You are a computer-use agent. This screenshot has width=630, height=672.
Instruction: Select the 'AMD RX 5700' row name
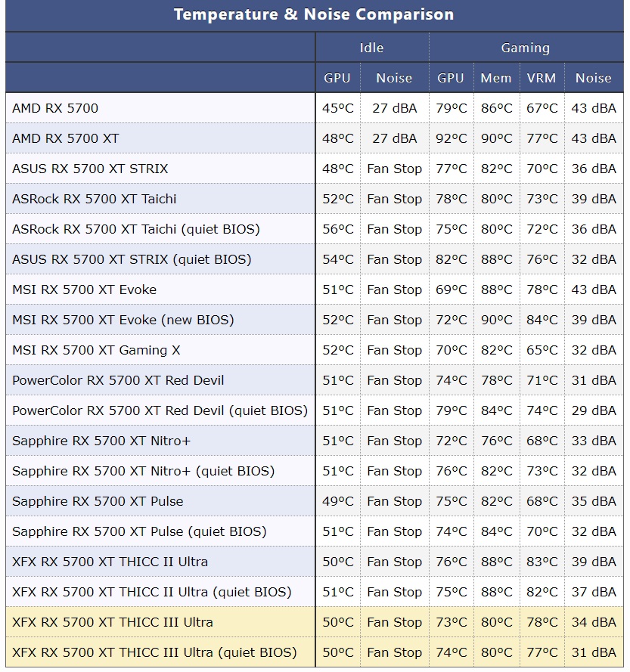point(55,108)
